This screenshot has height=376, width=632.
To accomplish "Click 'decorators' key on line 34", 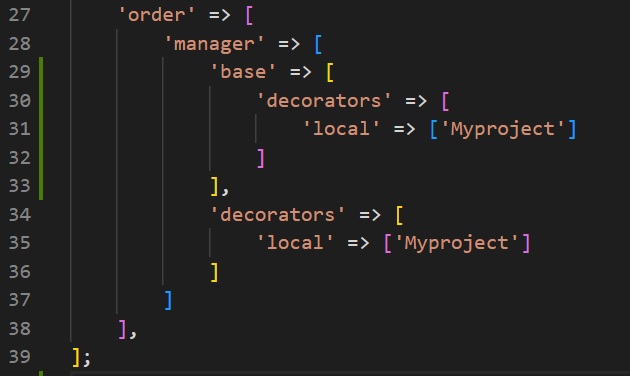I will (278, 214).
